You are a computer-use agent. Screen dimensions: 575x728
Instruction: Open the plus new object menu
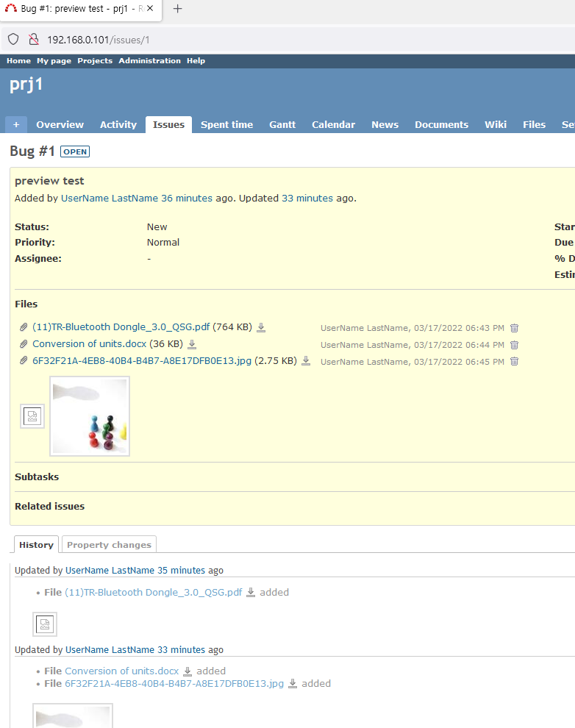tap(16, 124)
